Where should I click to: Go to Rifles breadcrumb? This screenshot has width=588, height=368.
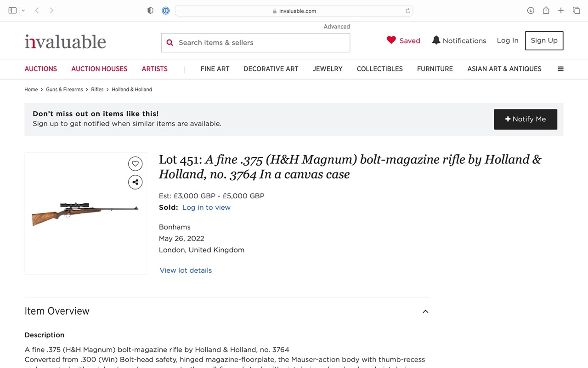click(97, 89)
